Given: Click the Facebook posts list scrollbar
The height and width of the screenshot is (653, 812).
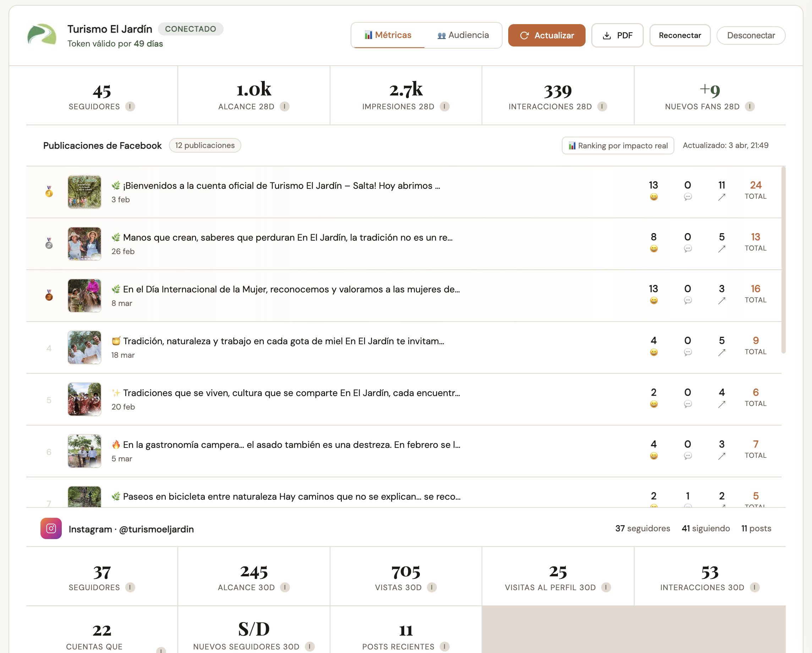Looking at the screenshot, I should coord(783,260).
